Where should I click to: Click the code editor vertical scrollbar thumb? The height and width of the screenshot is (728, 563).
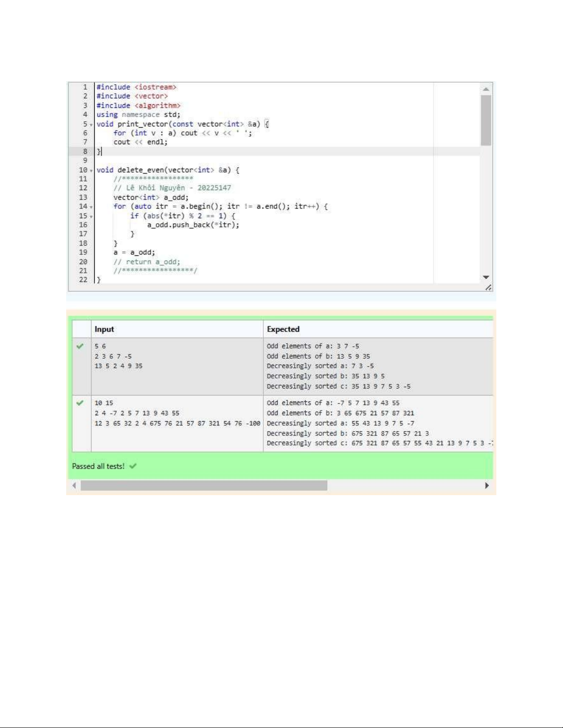point(486,120)
